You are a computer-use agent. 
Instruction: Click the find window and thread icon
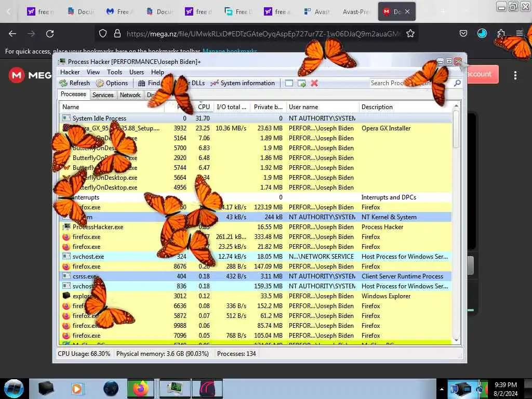[302, 83]
